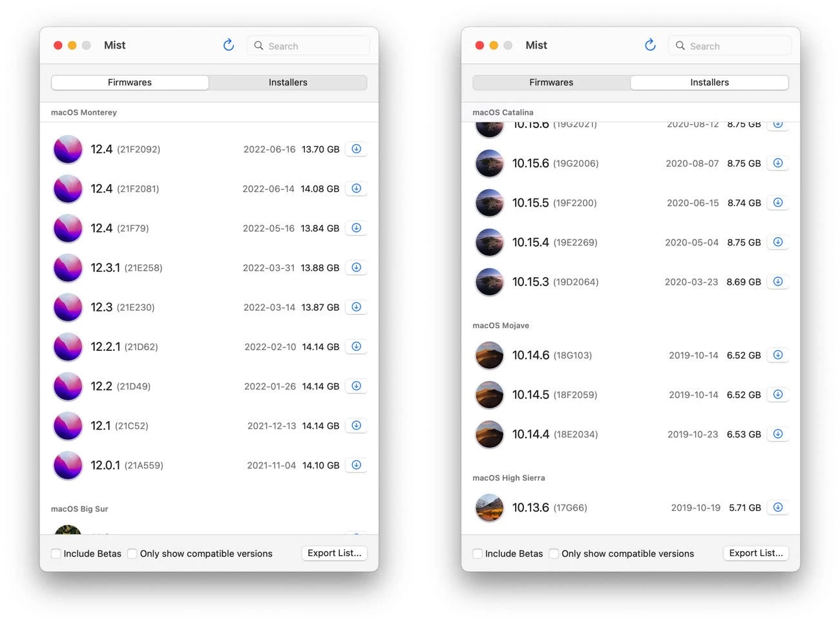Click Monterey icon for 12.0.1 (21A559)
The width and height of the screenshot is (840, 624).
[x=68, y=465]
